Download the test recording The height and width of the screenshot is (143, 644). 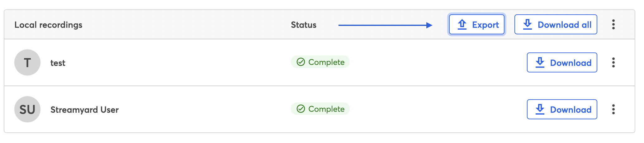[562, 62]
